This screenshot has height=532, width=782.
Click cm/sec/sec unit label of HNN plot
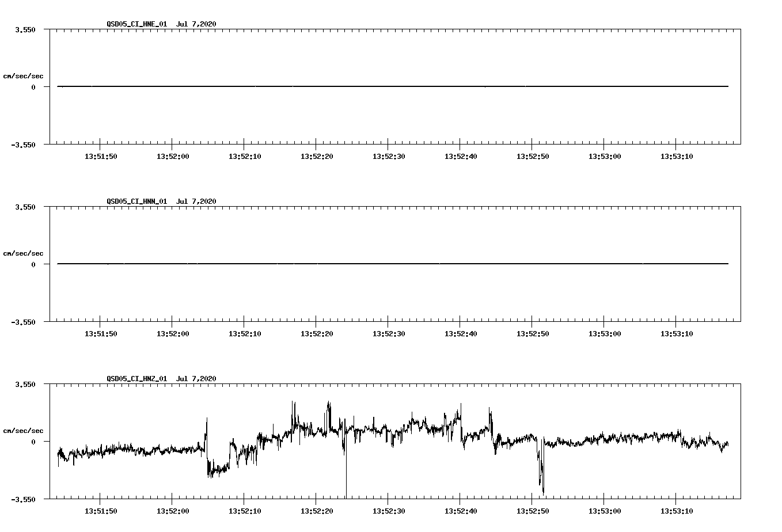[x=23, y=253]
